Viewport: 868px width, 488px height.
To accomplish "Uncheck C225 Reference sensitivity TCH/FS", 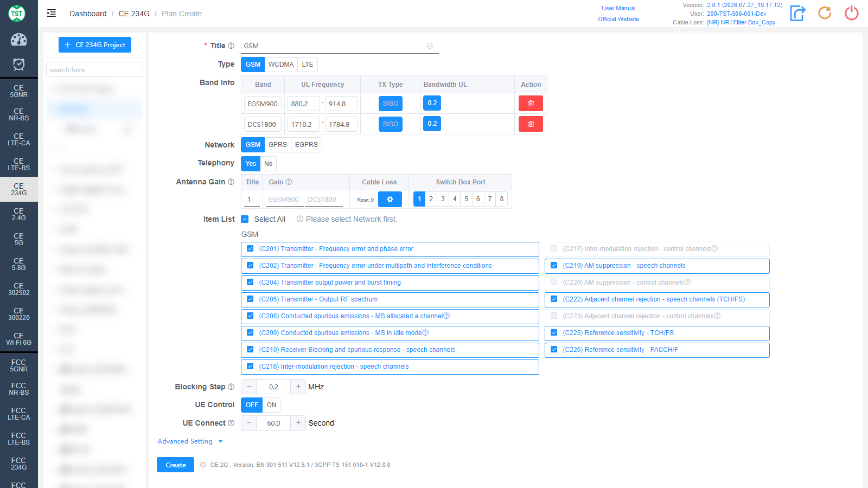I will coord(554,333).
